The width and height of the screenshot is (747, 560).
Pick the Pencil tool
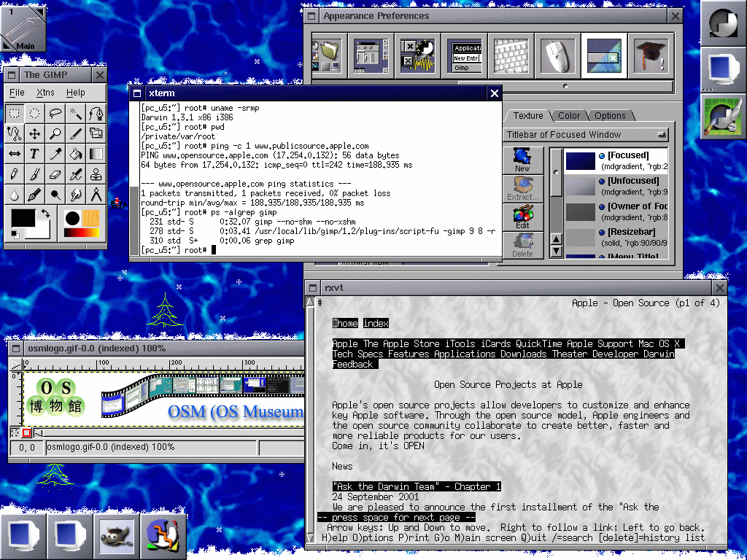[x=15, y=174]
